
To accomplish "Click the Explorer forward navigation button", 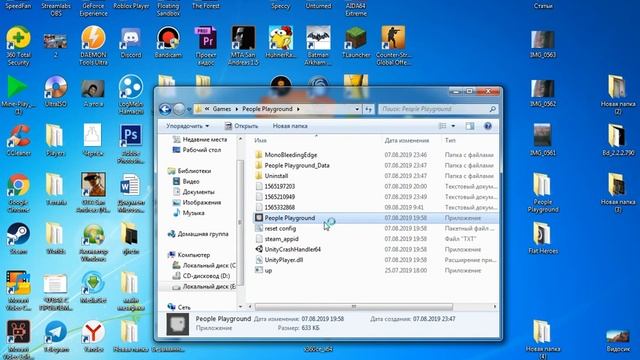I will pos(179,109).
